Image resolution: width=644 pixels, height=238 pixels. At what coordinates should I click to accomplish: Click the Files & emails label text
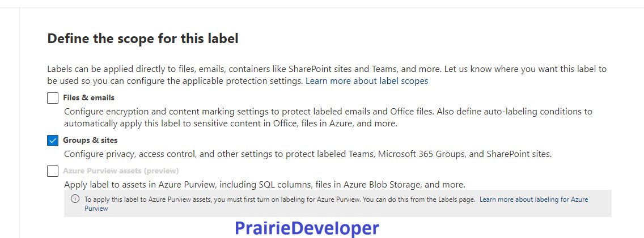tap(88, 97)
